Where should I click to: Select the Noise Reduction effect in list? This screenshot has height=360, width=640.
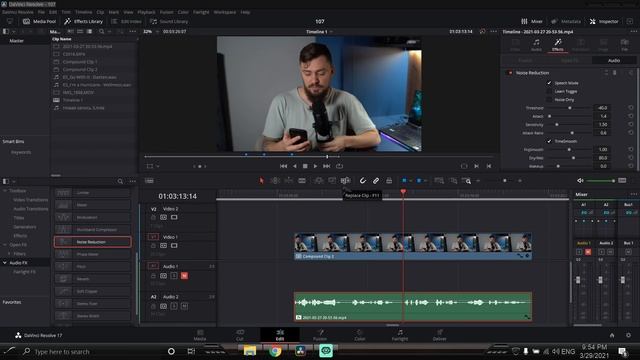click(93, 242)
